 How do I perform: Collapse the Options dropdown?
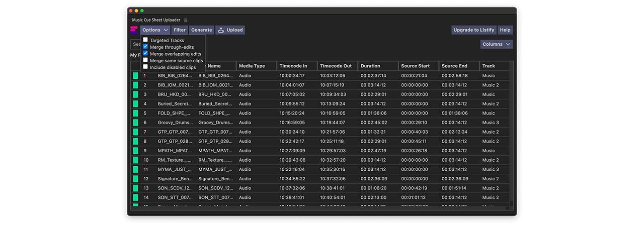point(155,30)
